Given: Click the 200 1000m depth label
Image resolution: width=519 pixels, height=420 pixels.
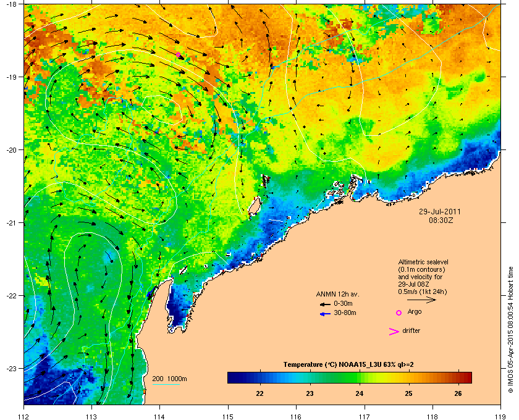Looking at the screenshot, I should click(169, 379).
